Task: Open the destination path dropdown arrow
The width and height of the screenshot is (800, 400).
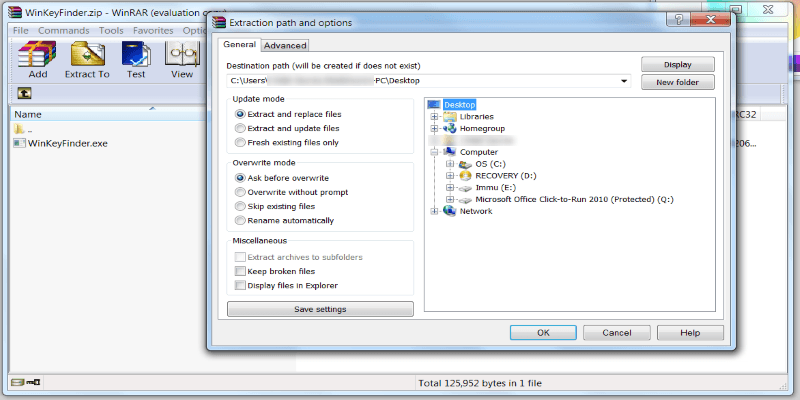Action: (624, 81)
